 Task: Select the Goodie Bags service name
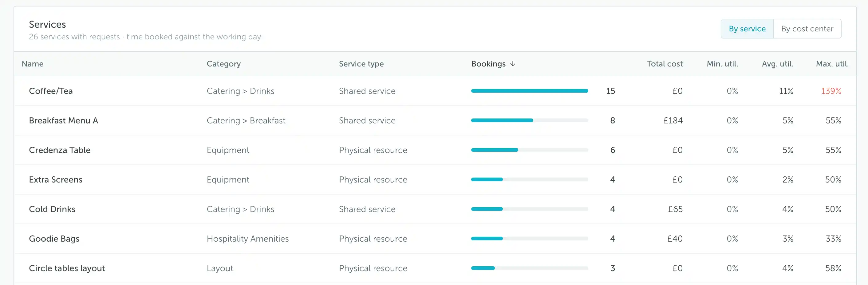point(54,239)
